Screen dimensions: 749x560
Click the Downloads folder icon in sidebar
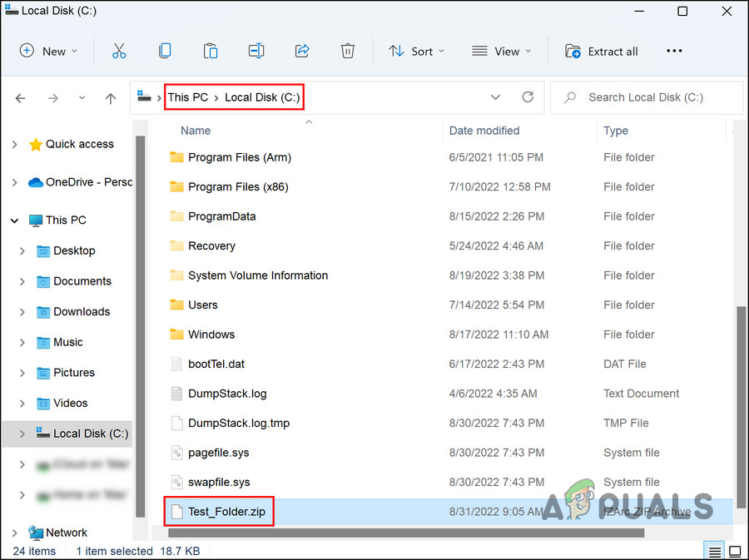click(43, 312)
